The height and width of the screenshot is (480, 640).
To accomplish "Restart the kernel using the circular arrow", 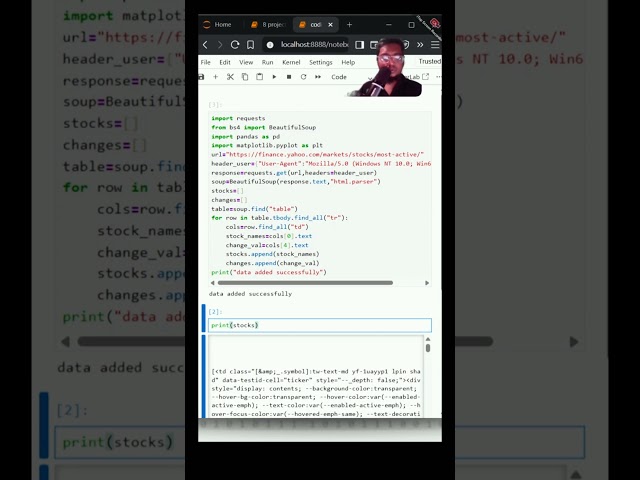I will tap(303, 77).
